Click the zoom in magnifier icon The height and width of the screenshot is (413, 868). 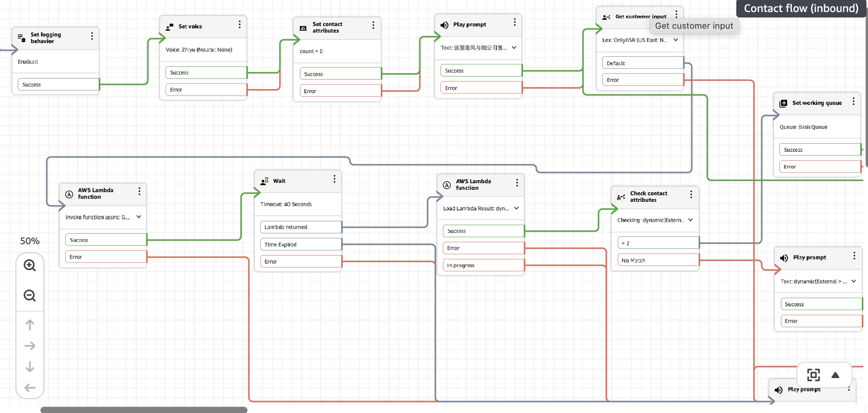click(x=30, y=266)
